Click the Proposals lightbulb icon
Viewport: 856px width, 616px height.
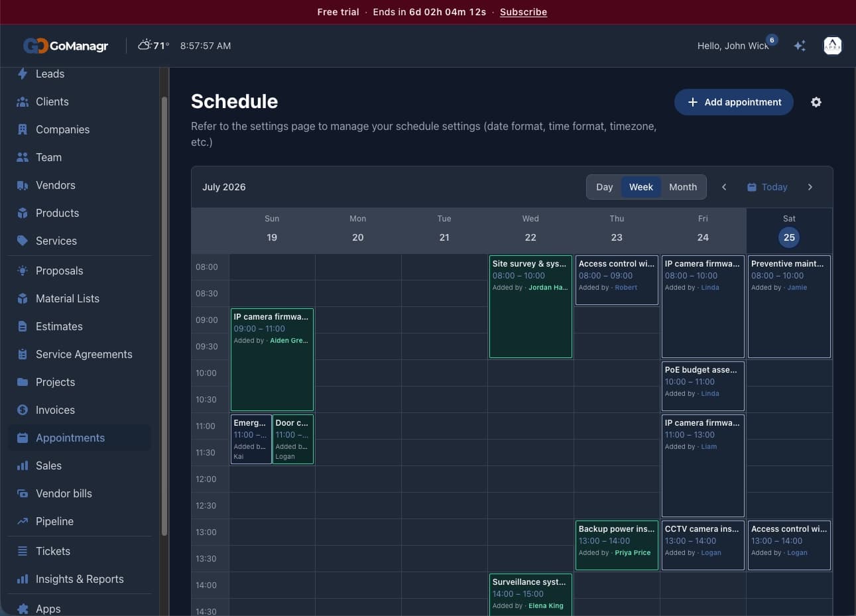[23, 271]
